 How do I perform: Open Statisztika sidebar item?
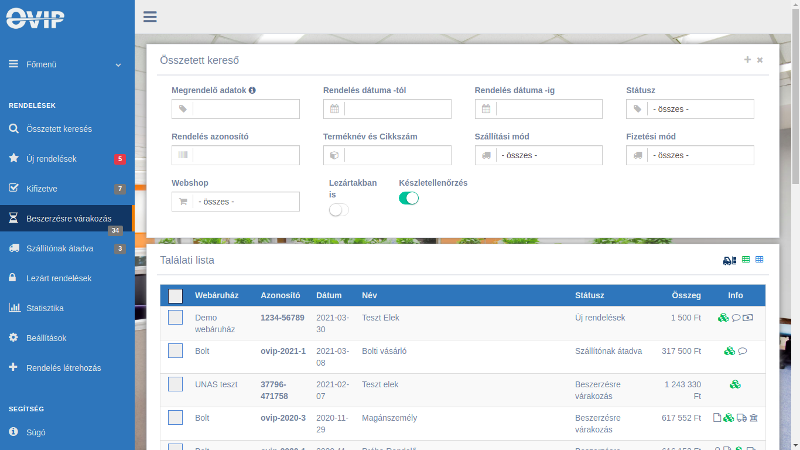tap(67, 308)
